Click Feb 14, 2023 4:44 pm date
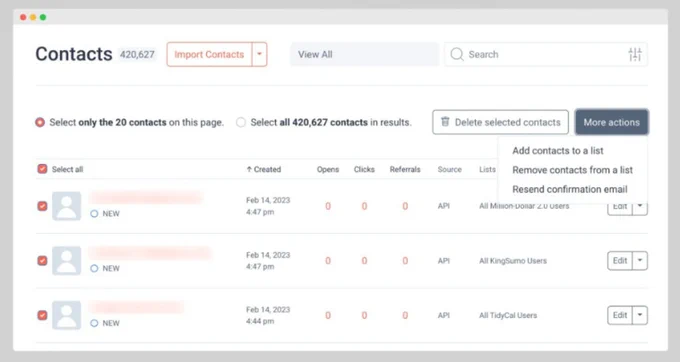 coord(268,315)
